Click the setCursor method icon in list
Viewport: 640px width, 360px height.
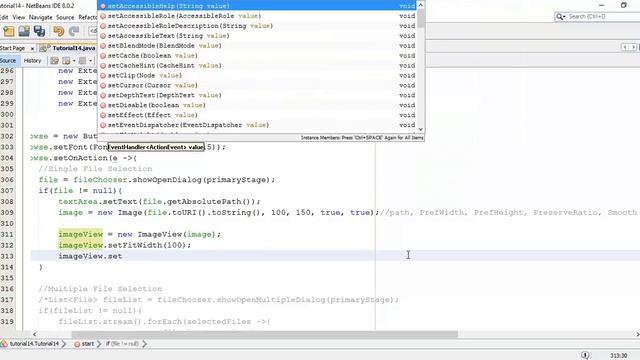coord(103,85)
